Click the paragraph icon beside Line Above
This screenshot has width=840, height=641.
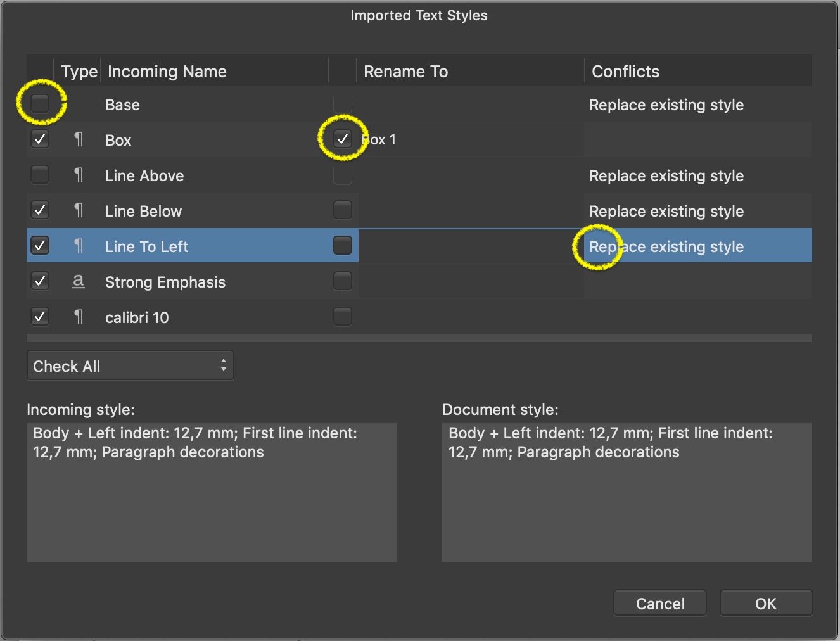tap(79, 175)
